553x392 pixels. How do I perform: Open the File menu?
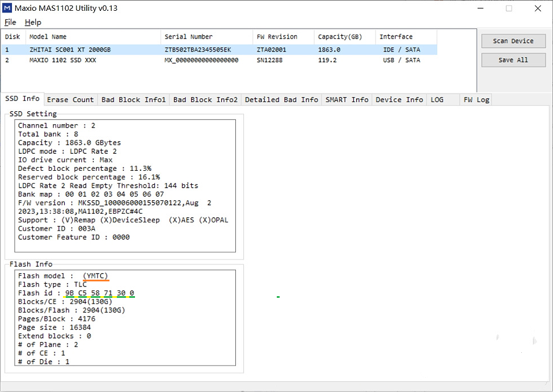click(10, 22)
